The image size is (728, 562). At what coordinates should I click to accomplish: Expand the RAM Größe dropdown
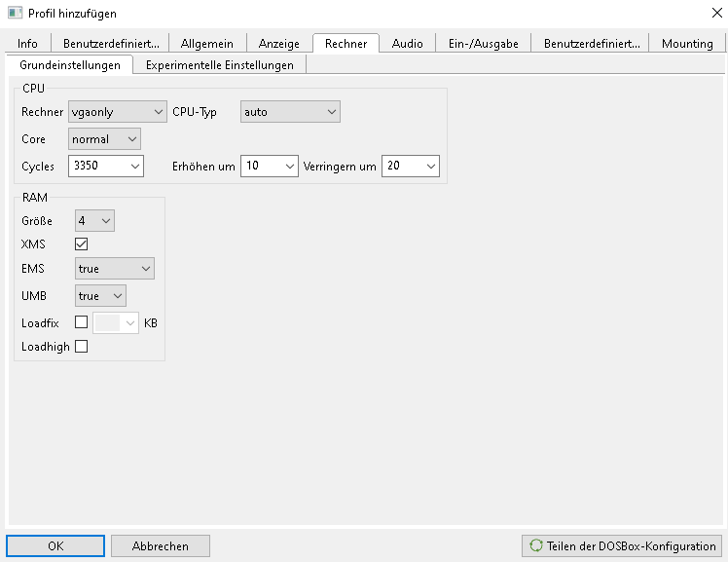pos(94,221)
